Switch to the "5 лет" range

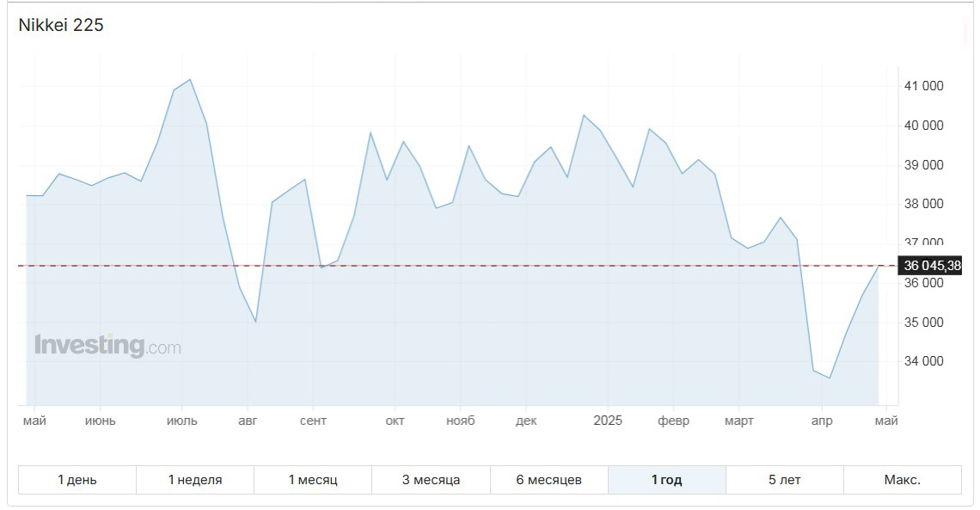[784, 480]
